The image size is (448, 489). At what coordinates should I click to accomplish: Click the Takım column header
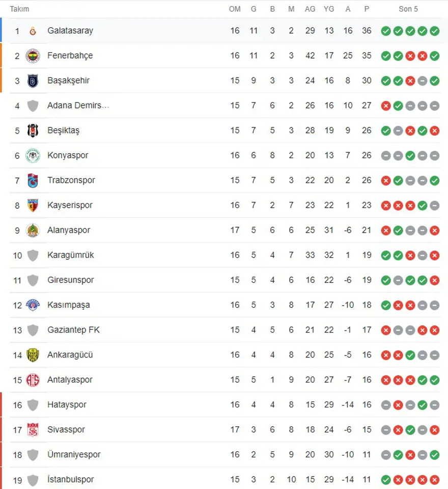[x=19, y=9]
